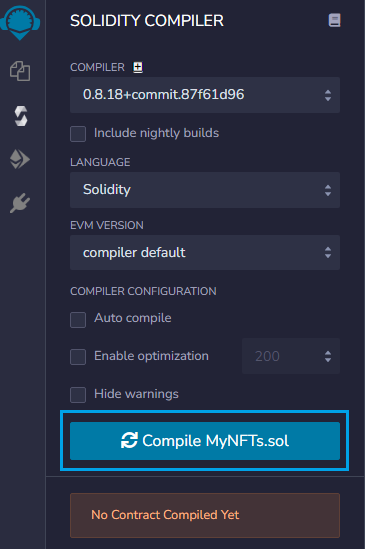Click the Enable optimization label text
Image resolution: width=365 pixels, height=549 pixels.
click(151, 356)
